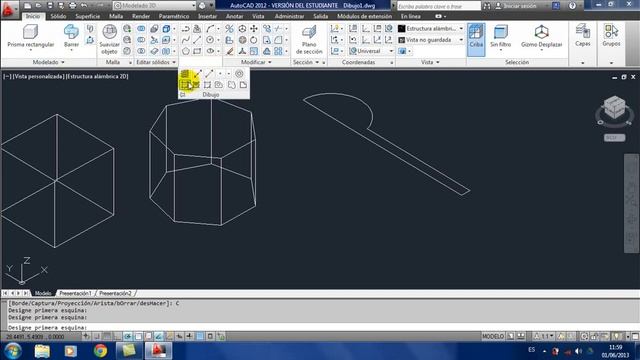Open the Capas layers panel
640x360 pixels.
click(x=582, y=36)
